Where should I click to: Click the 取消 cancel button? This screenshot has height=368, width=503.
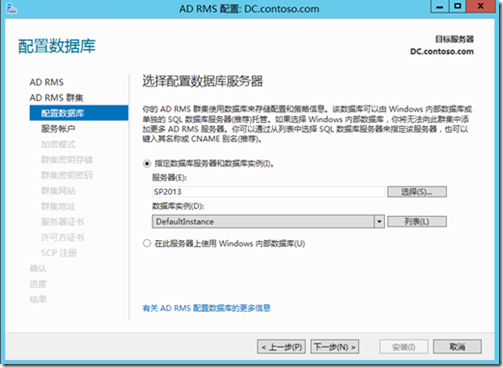(457, 347)
